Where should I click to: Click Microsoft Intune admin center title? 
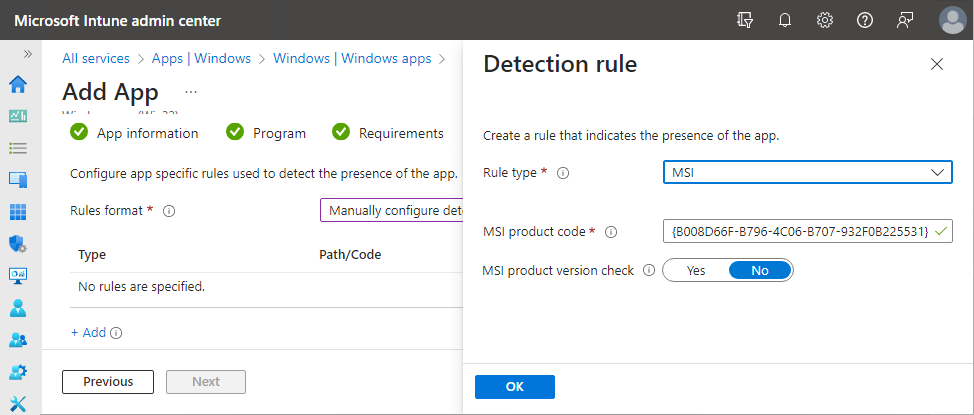117,21
